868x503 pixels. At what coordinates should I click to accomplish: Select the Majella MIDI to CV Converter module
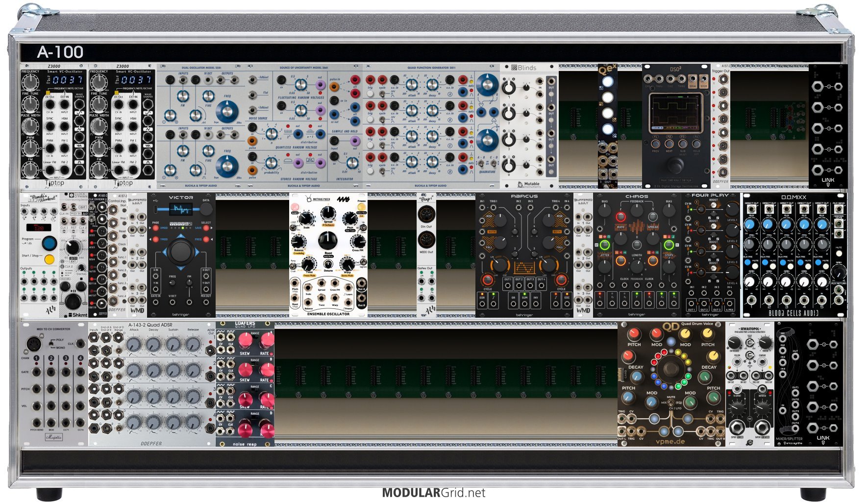(54, 384)
